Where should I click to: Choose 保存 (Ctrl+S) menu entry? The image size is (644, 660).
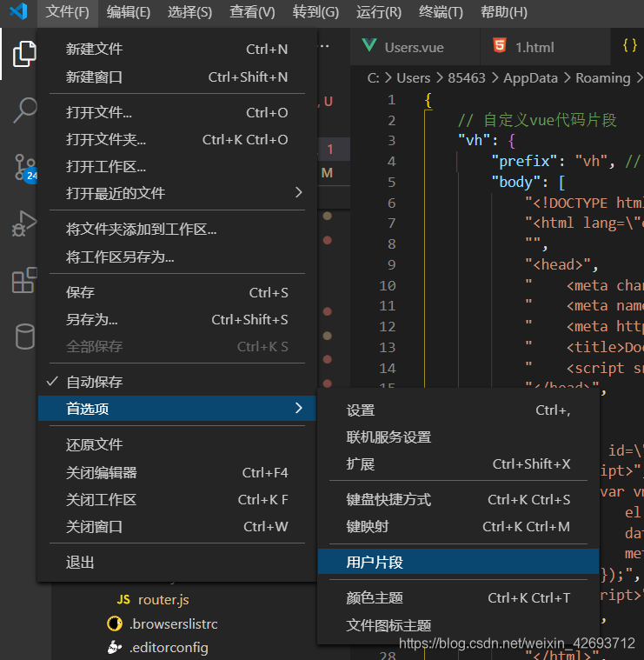pos(177,292)
